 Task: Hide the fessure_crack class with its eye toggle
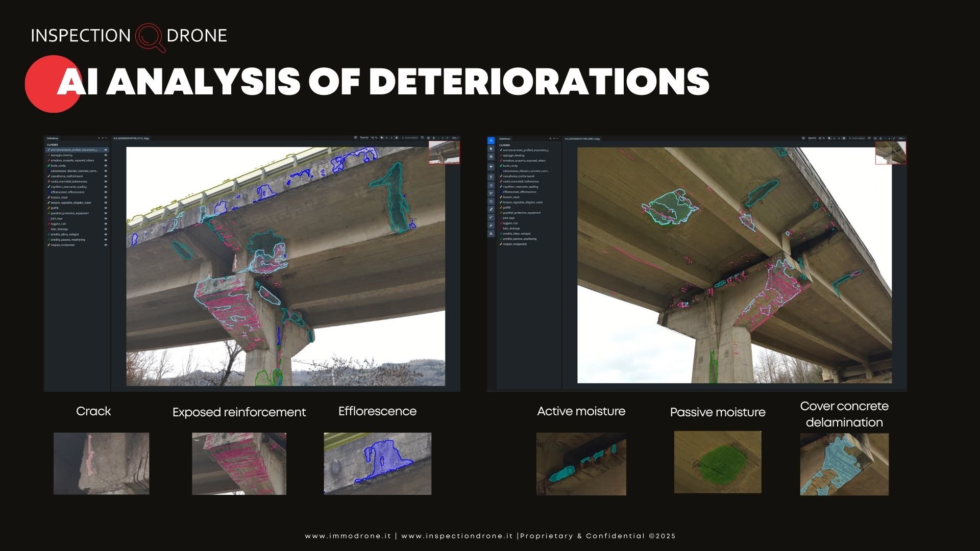[106, 197]
